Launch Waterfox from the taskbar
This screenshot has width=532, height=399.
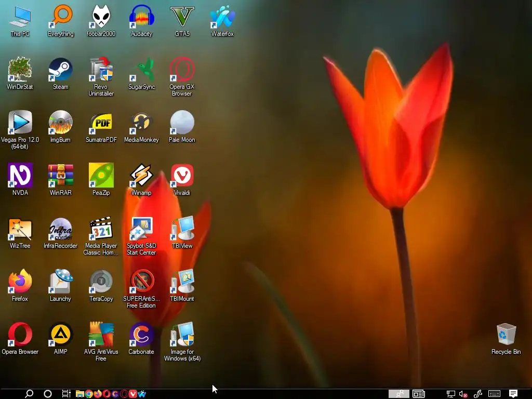point(142,394)
